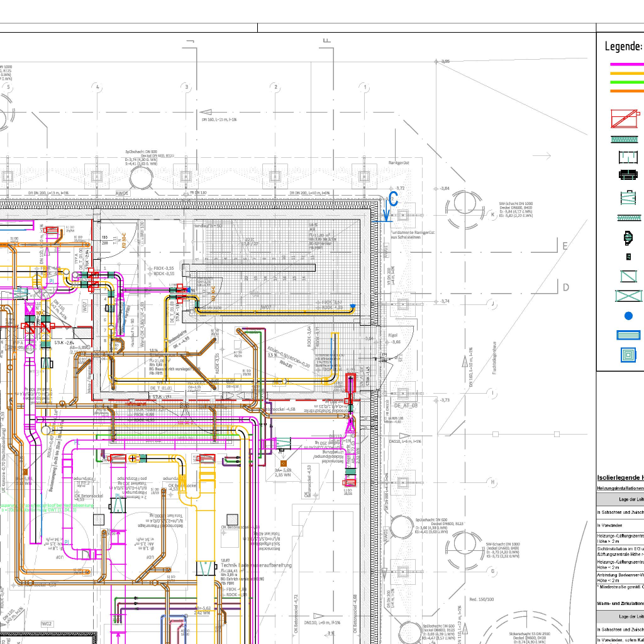The height and width of the screenshot is (644, 644).
Task: Select the green diagonal-slash box legend symbol
Action: [629, 276]
